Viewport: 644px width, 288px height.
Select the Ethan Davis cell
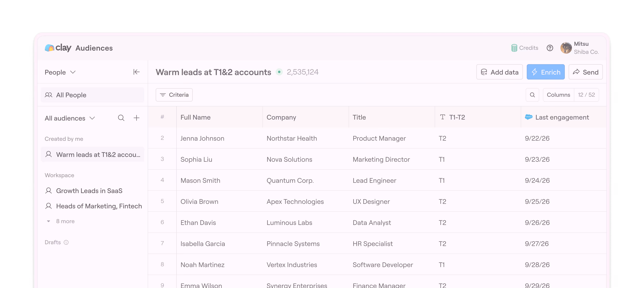(219, 222)
